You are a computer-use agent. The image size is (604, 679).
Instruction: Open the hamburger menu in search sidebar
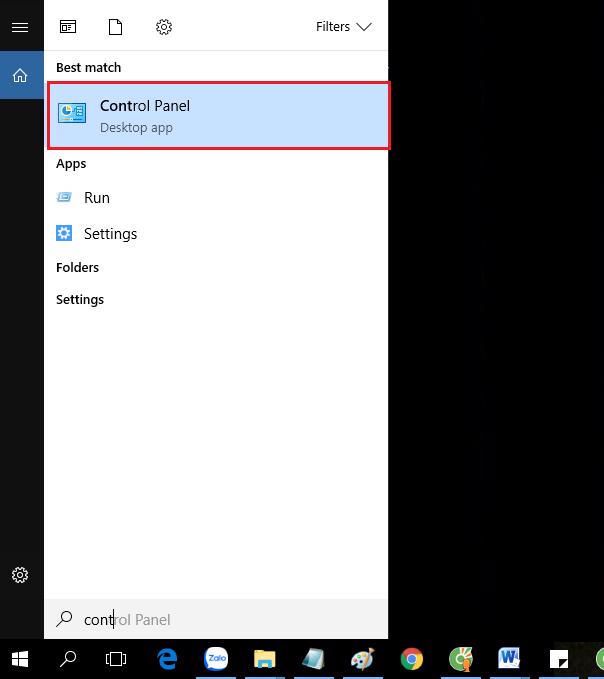(20, 27)
